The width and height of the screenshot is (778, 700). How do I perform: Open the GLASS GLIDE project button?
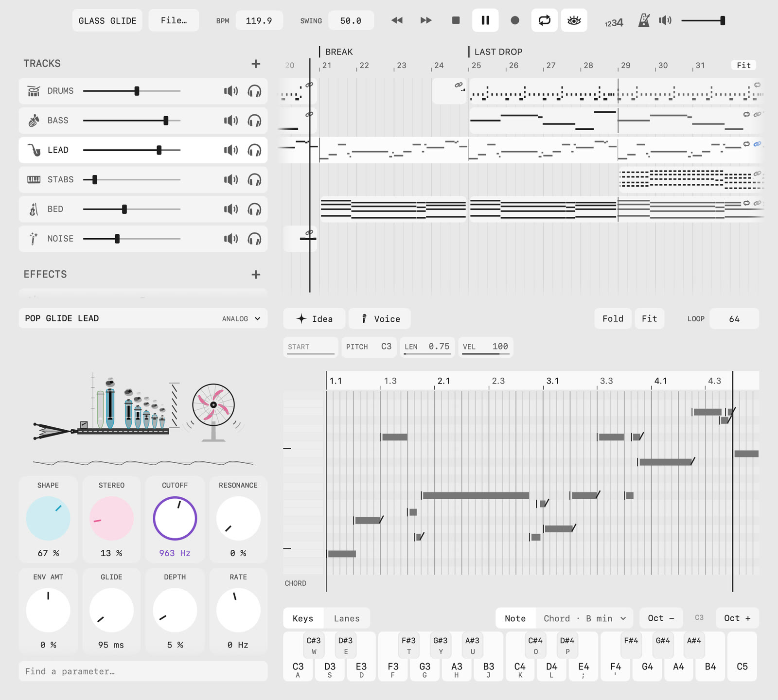[107, 20]
